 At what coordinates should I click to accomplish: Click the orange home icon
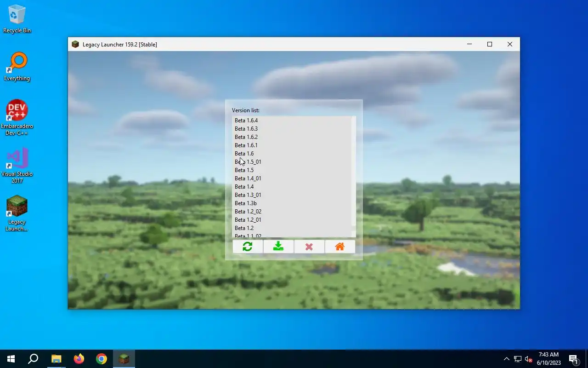point(340,247)
